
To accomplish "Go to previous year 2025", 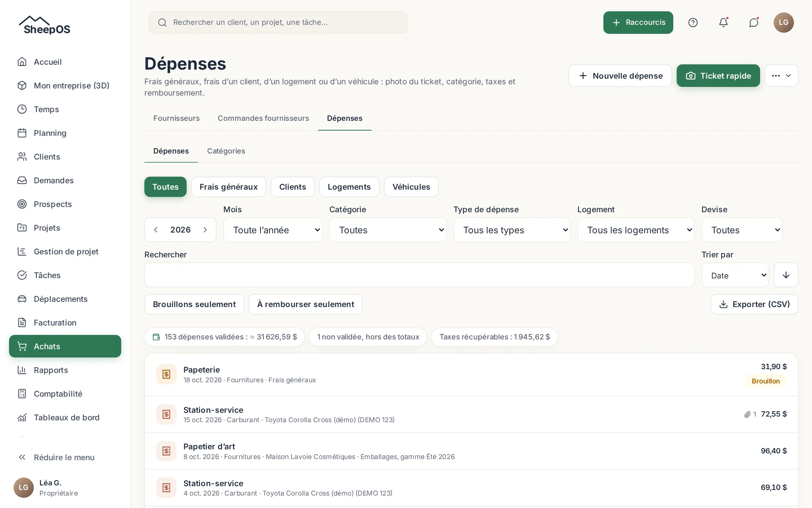I will 156,230.
